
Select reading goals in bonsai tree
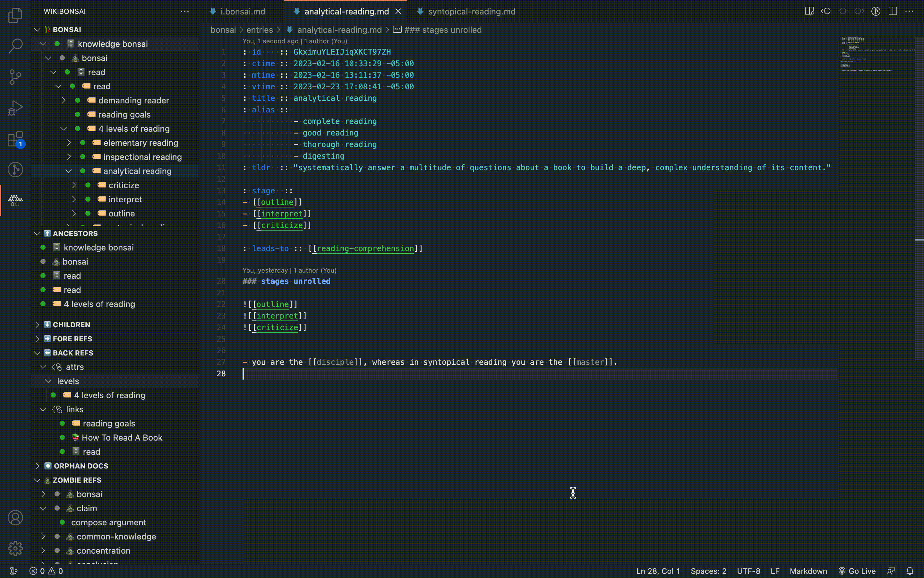pyautogui.click(x=115, y=114)
